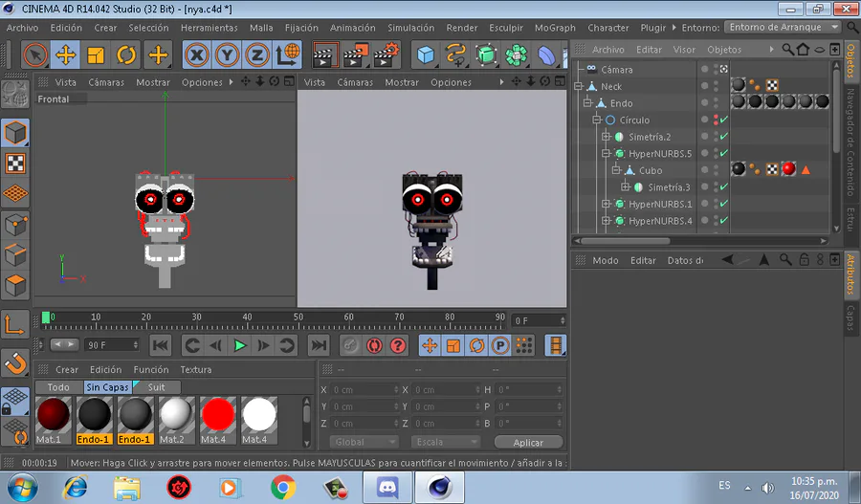The width and height of the screenshot is (861, 504).
Task: Collapse the Neck object hierarchy
Action: [578, 86]
